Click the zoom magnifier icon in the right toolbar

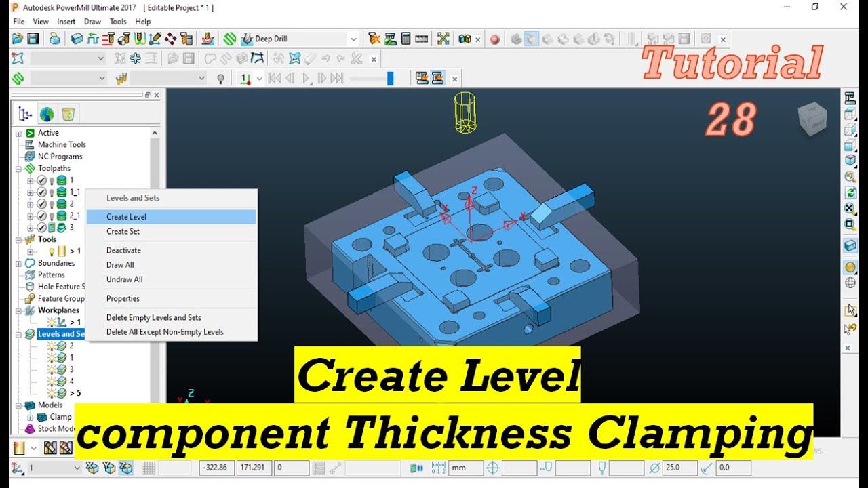[x=850, y=176]
